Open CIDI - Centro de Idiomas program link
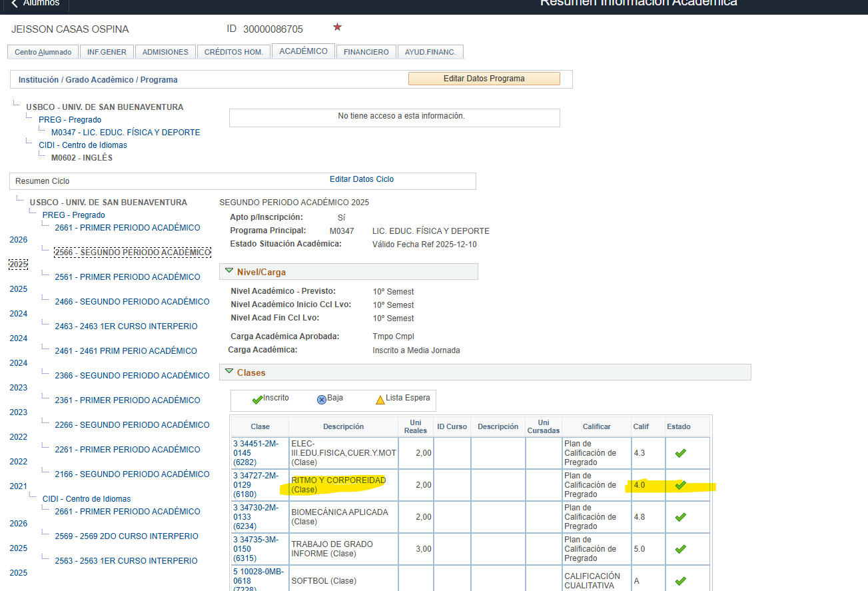This screenshot has width=868, height=591. (x=83, y=145)
